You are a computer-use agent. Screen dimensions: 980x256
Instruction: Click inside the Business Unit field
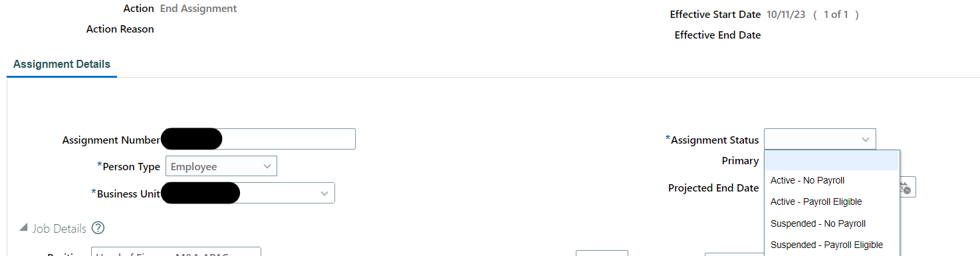click(247, 193)
